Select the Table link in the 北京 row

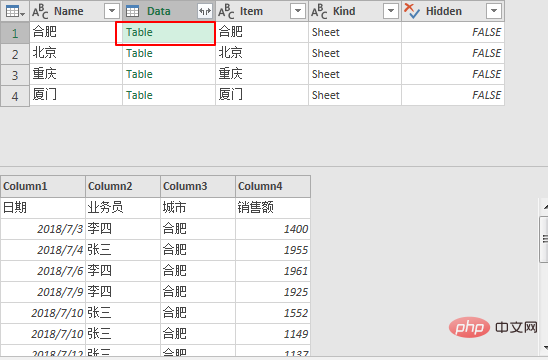tap(139, 53)
